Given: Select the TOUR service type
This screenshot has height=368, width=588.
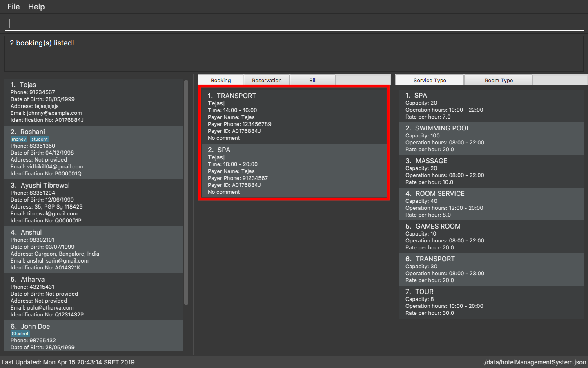Looking at the screenshot, I should 491,302.
